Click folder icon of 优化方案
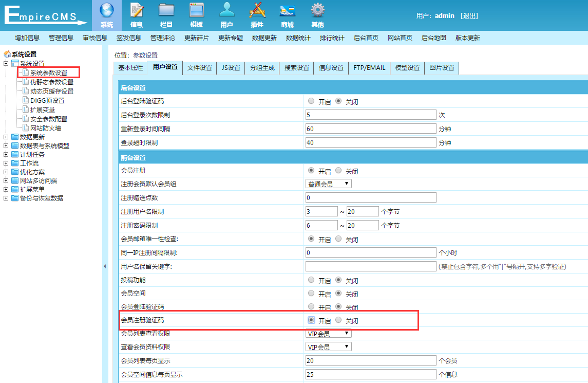 point(15,172)
